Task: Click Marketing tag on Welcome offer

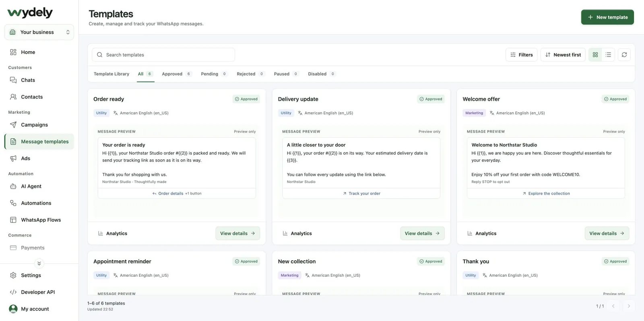Action: (474, 113)
